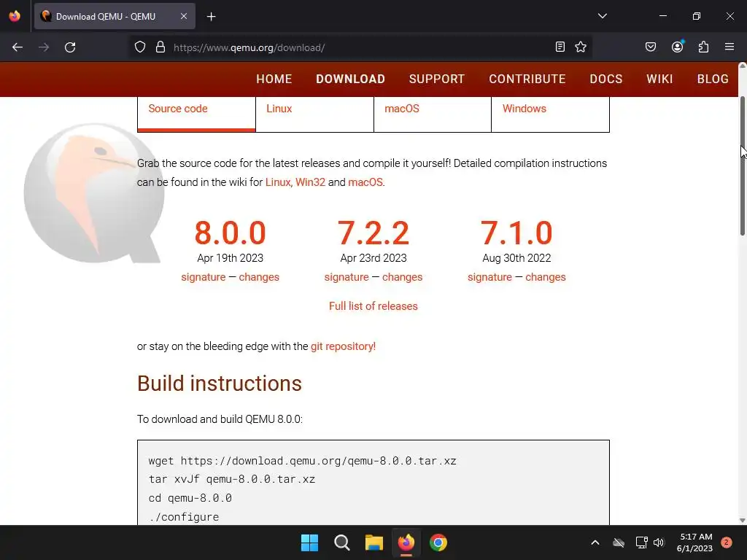Select the Windows download tab
Image resolution: width=747 pixels, height=560 pixels.
pos(550,113)
